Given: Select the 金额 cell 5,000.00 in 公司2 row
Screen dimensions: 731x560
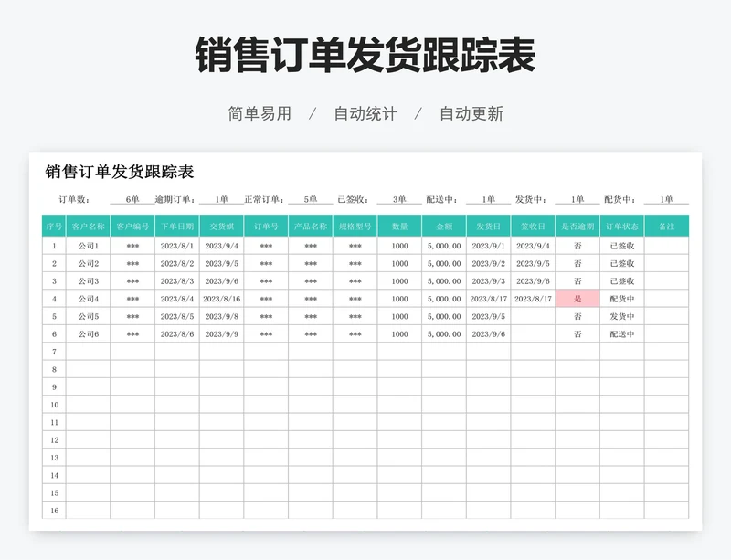Looking at the screenshot, I should point(444,263).
